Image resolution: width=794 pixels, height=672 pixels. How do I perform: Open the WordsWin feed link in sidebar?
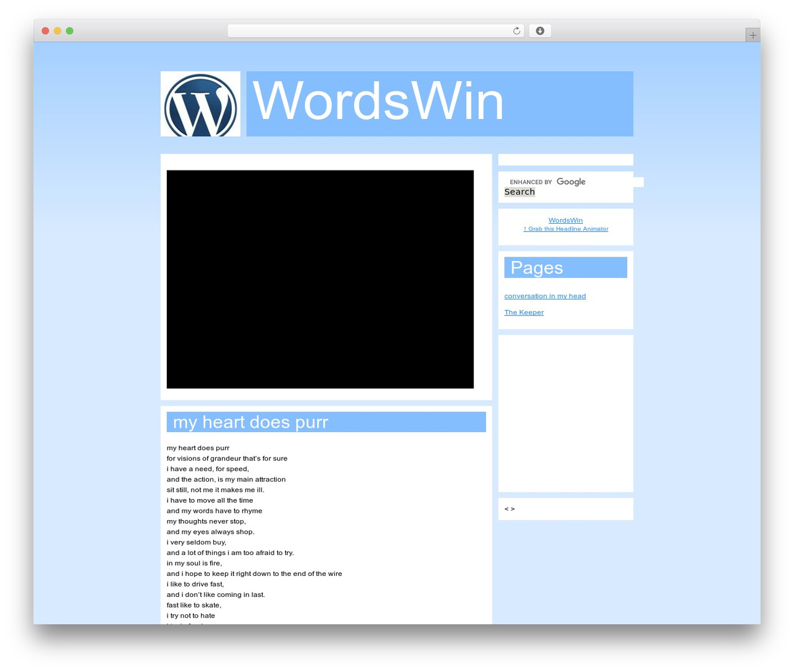(566, 220)
